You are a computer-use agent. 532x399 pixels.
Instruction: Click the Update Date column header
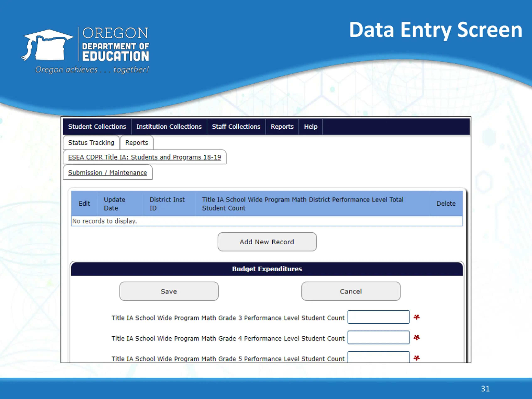[x=120, y=203]
